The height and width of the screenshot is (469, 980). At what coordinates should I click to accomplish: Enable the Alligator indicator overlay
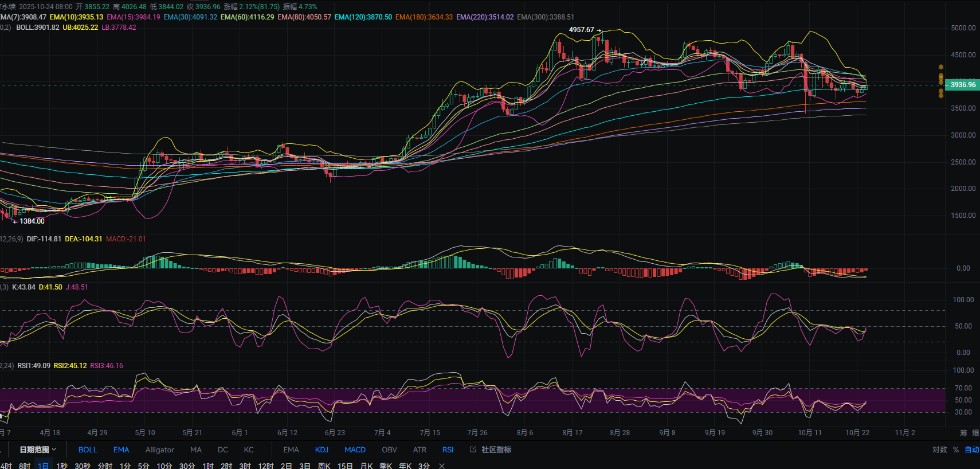[159, 450]
